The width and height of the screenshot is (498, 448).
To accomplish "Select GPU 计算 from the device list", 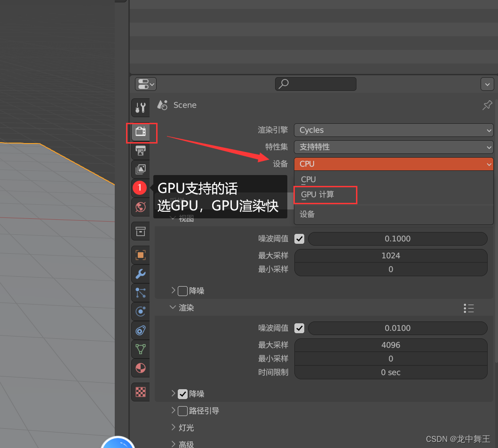I will point(394,194).
